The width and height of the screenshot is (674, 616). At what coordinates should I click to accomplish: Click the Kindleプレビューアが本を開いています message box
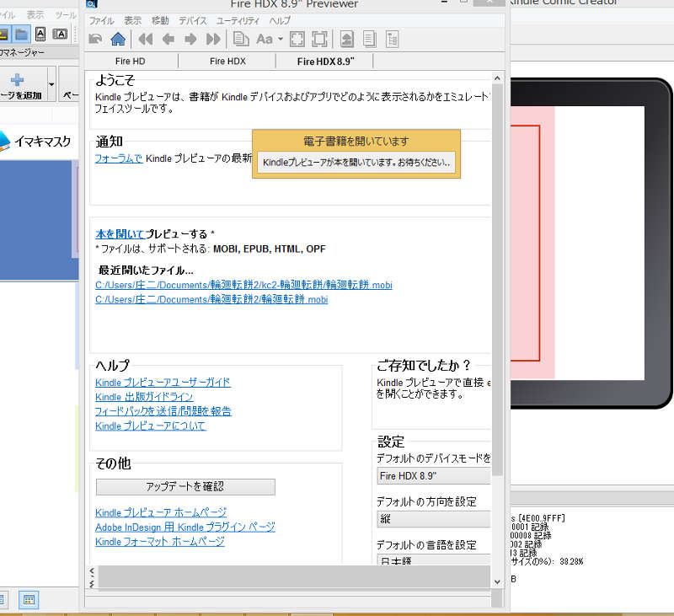pos(356,163)
